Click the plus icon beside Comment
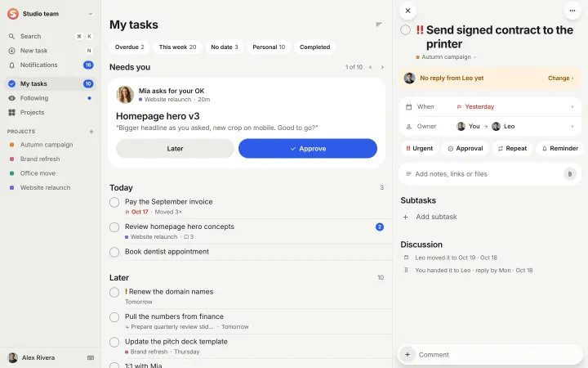588x368 pixels. (x=408, y=354)
